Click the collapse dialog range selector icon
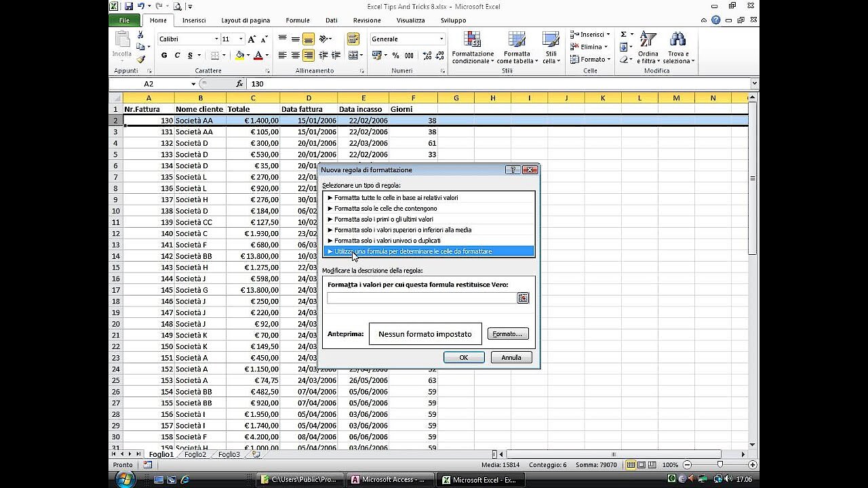Viewport: 868px width, 488px height. coord(523,298)
